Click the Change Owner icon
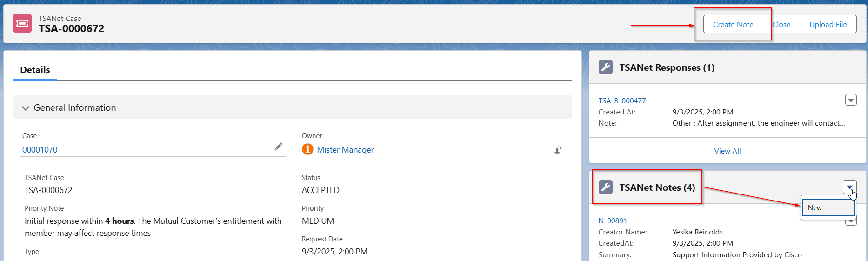868x261 pixels. (558, 150)
